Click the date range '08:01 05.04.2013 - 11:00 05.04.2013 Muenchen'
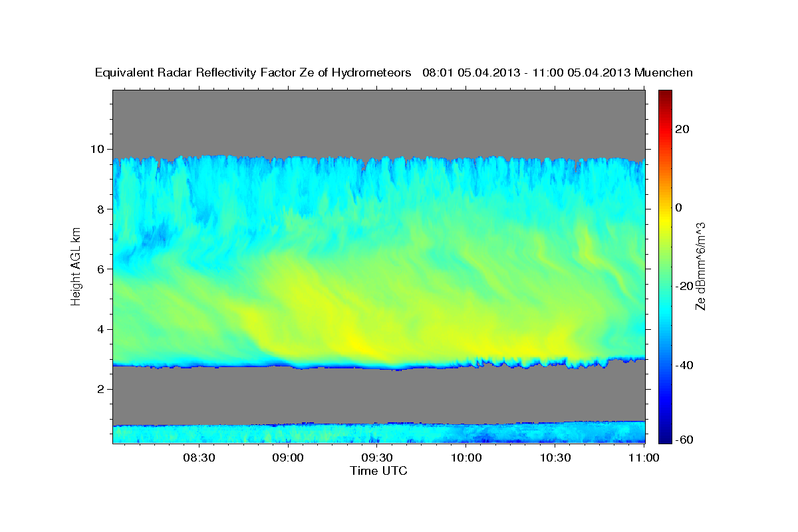798x532 pixels. (x=558, y=73)
